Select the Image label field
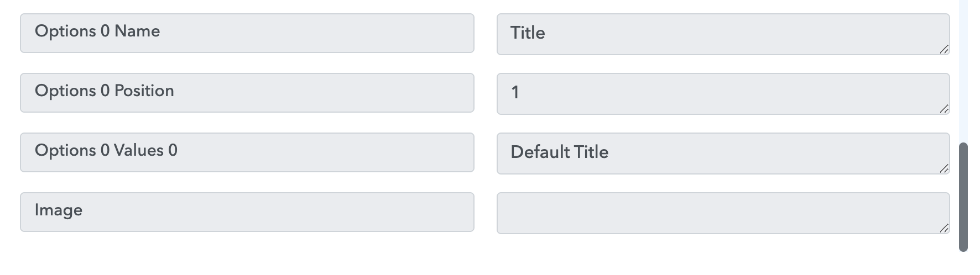The width and height of the screenshot is (980, 275). pyautogui.click(x=247, y=212)
